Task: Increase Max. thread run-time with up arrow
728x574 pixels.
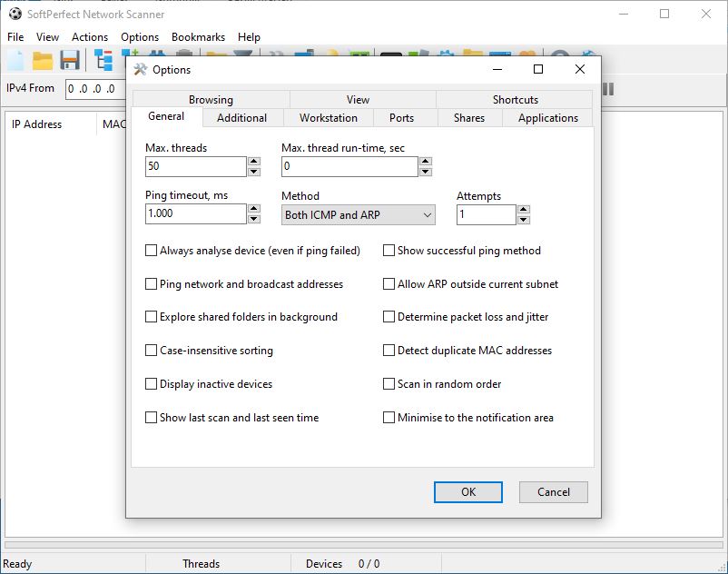Action: pos(426,161)
